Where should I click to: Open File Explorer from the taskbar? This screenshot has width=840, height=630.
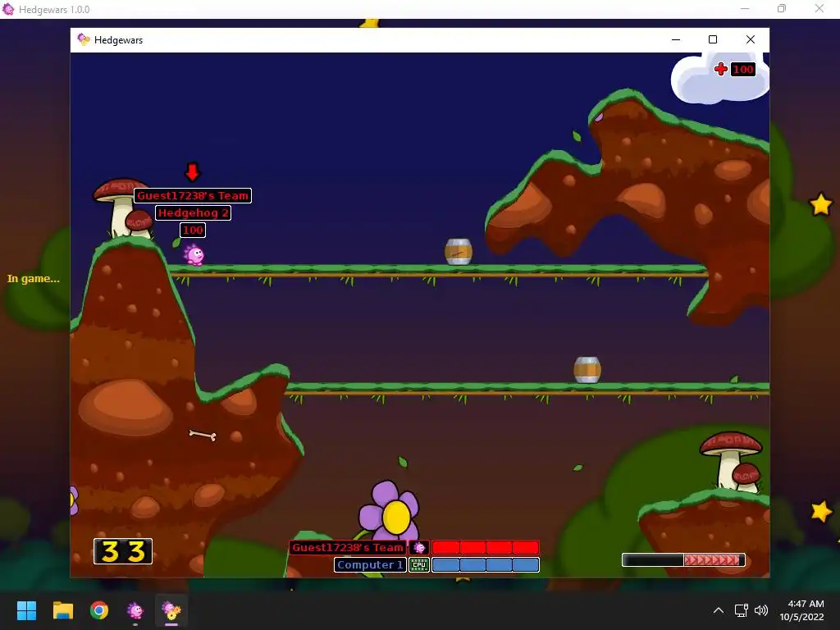point(62,610)
